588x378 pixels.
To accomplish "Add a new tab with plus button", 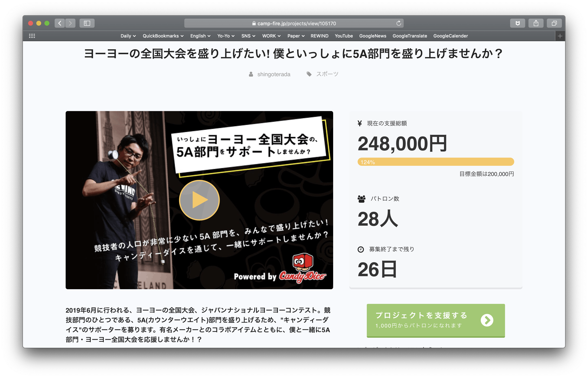I will [560, 36].
